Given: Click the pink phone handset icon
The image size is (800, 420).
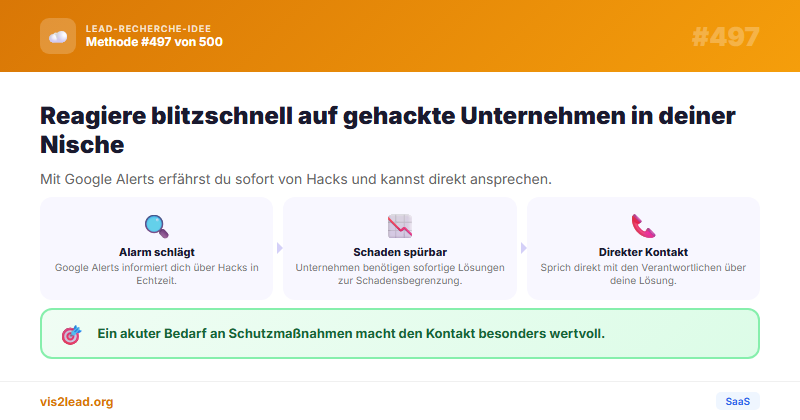Looking at the screenshot, I should [x=643, y=226].
